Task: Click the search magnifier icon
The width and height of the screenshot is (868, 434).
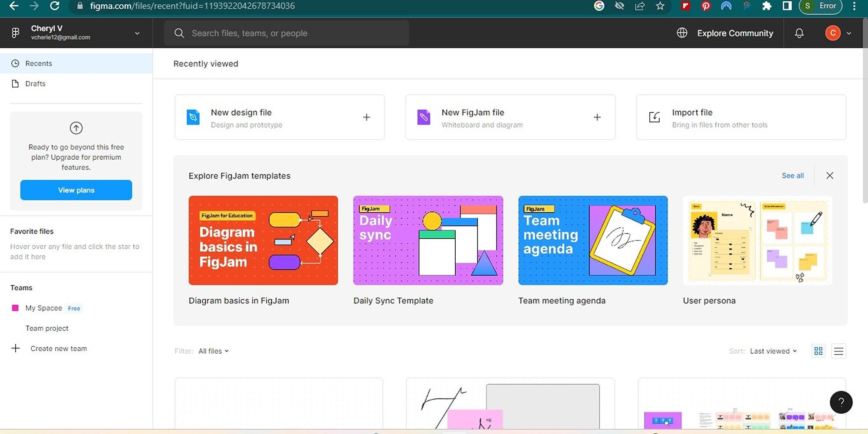Action: point(179,33)
